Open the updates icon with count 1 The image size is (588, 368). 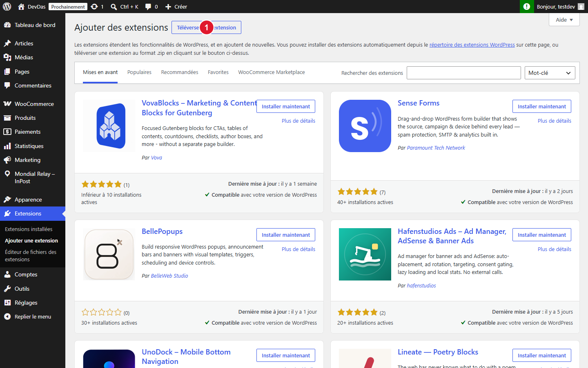[97, 7]
